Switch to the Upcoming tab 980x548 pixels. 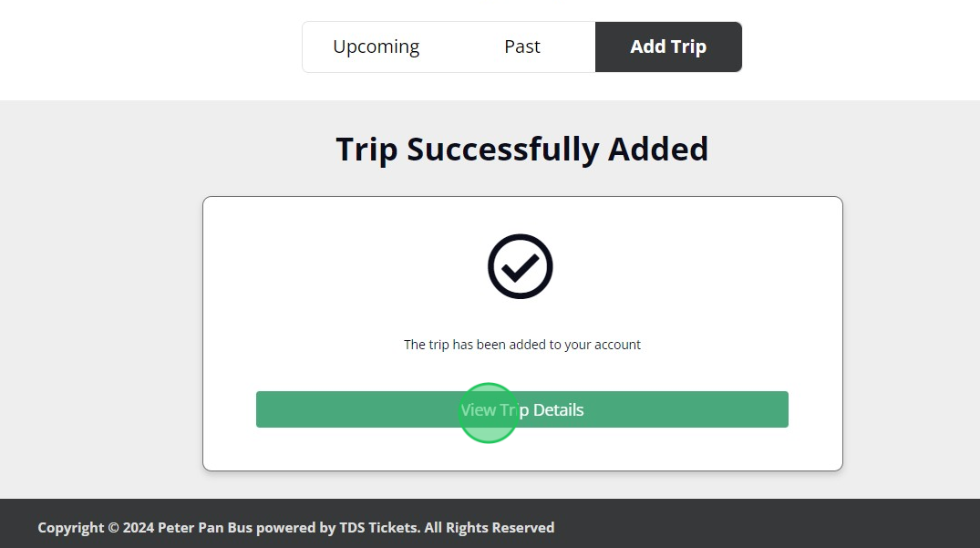point(376,47)
